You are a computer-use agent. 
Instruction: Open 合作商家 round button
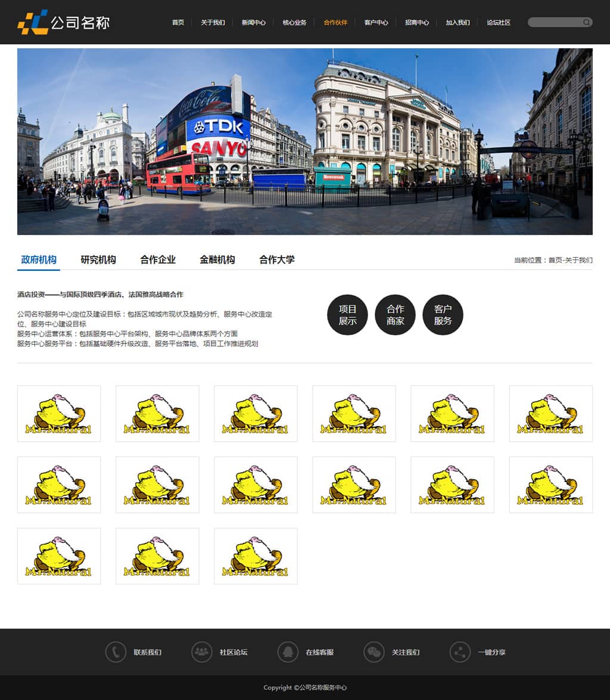[x=395, y=315]
